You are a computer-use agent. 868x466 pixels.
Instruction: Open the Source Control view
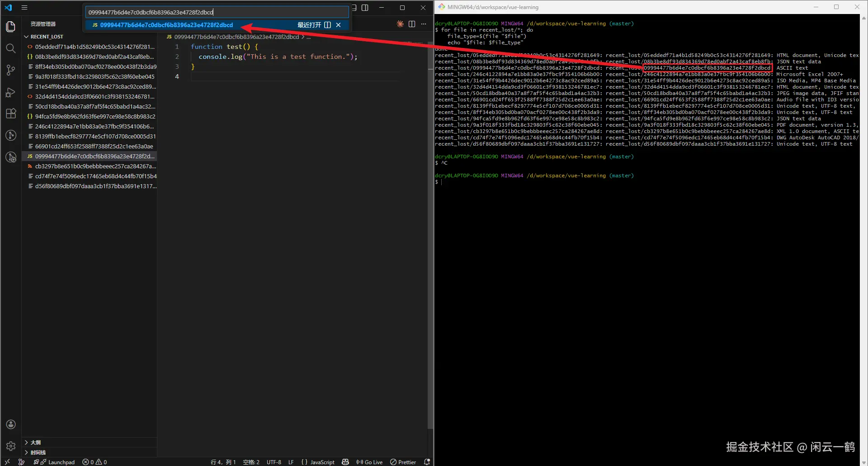pos(11,70)
